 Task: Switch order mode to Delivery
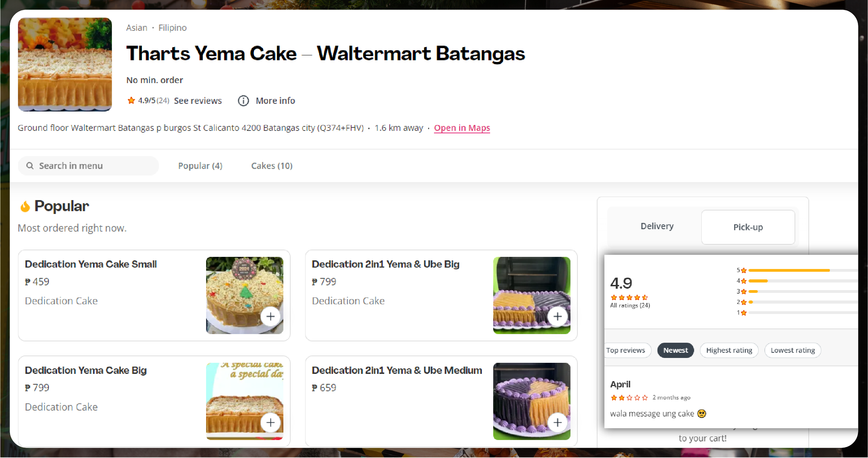657,226
